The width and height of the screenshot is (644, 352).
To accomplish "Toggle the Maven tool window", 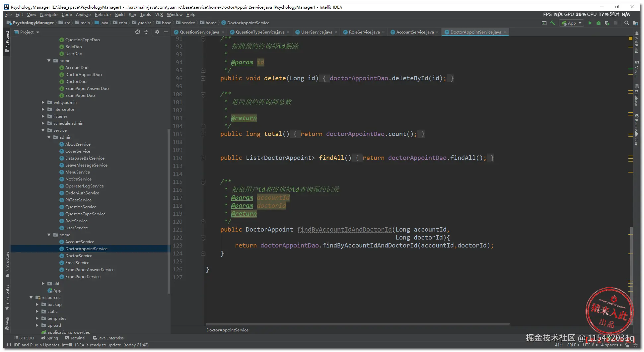I will 636,69.
